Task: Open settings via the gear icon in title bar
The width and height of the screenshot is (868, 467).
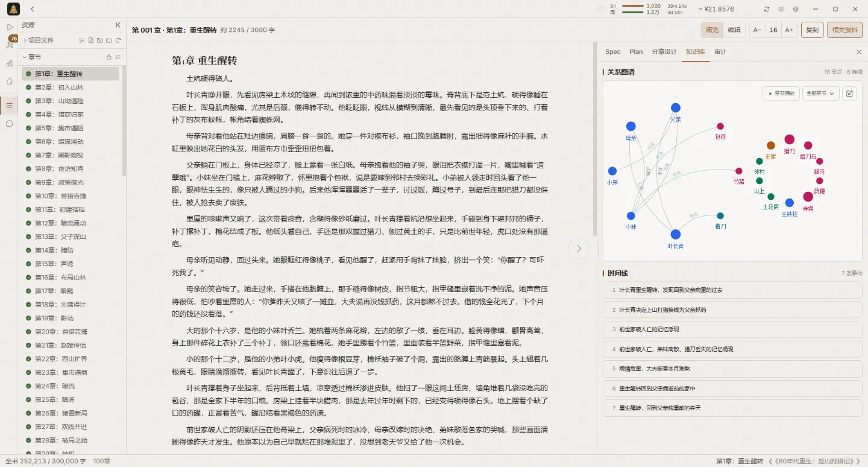Action: 796,9
